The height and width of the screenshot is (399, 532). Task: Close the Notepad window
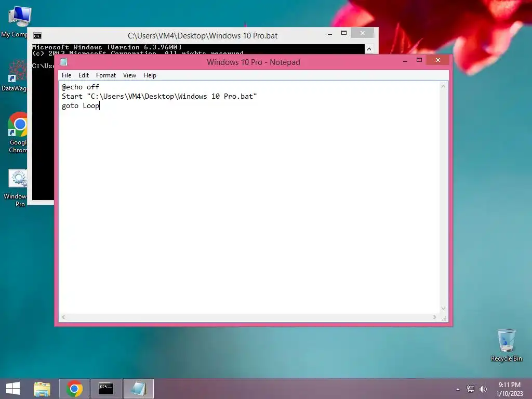coord(438,60)
